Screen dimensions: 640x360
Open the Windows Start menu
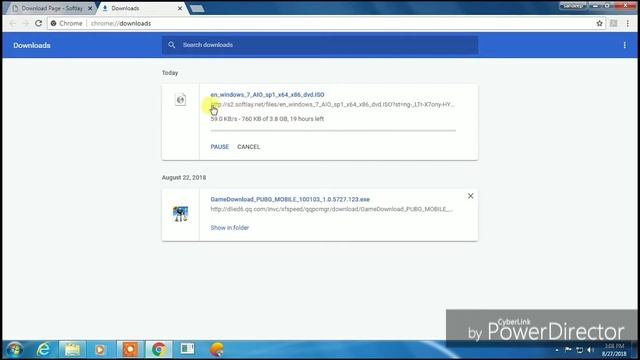click(x=15, y=350)
